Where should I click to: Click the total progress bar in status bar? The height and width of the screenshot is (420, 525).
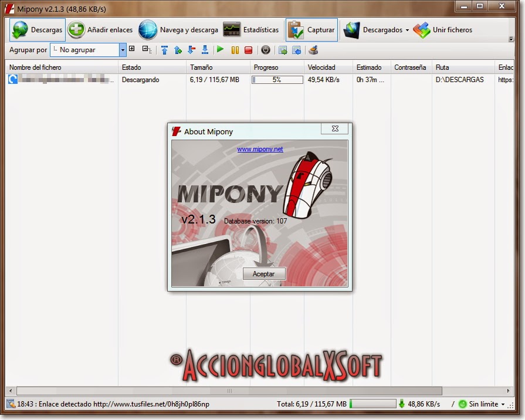pyautogui.click(x=372, y=404)
